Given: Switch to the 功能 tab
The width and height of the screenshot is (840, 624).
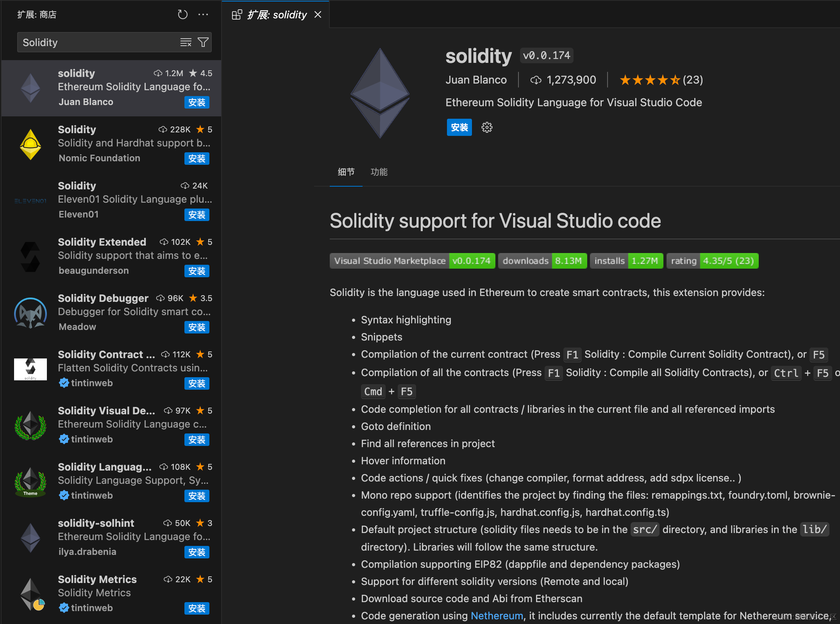Looking at the screenshot, I should pos(379,172).
